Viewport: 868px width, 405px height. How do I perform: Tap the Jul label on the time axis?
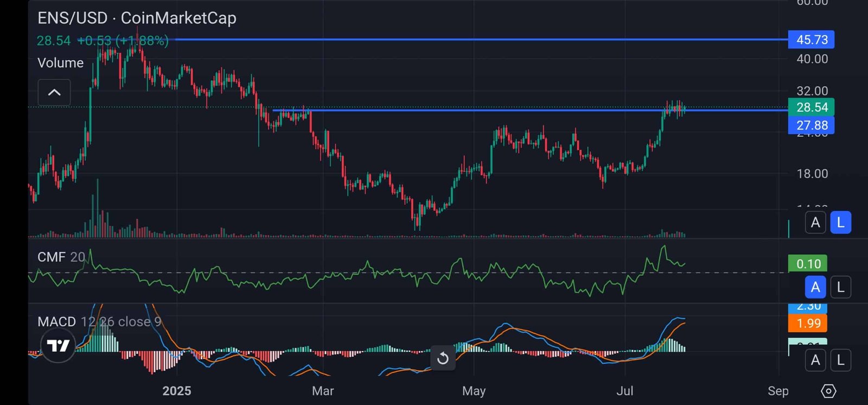624,391
